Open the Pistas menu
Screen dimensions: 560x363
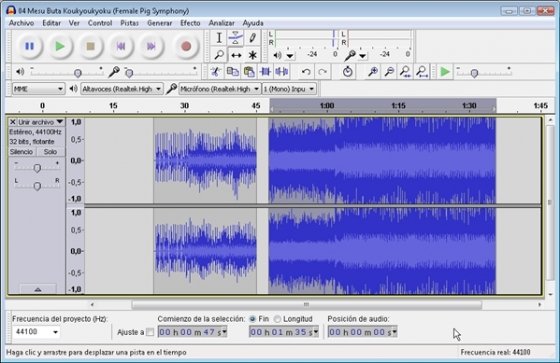[x=129, y=23]
